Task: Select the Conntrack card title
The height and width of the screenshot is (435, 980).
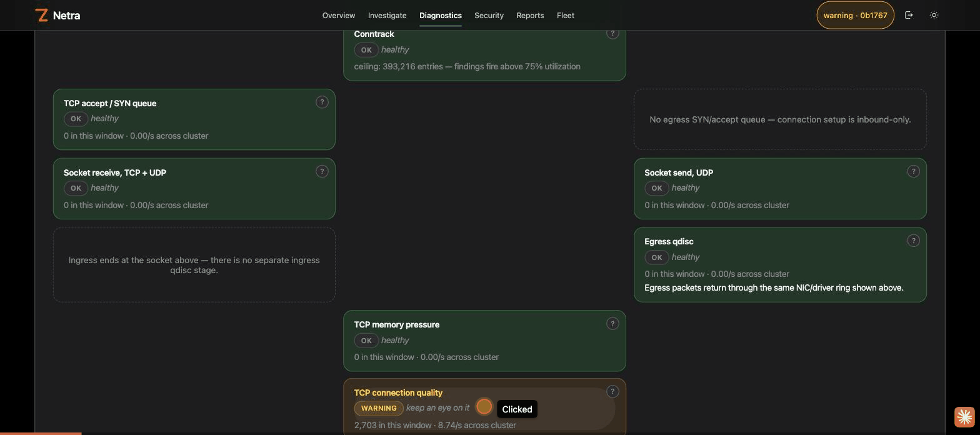Action: coord(374,34)
